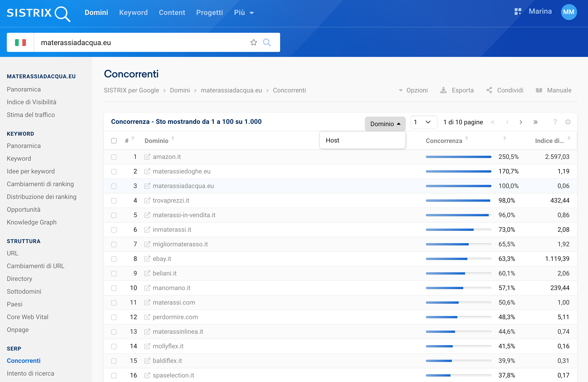
Task: Open Distribuzione dei ranking in sidebar
Action: [x=42, y=197]
